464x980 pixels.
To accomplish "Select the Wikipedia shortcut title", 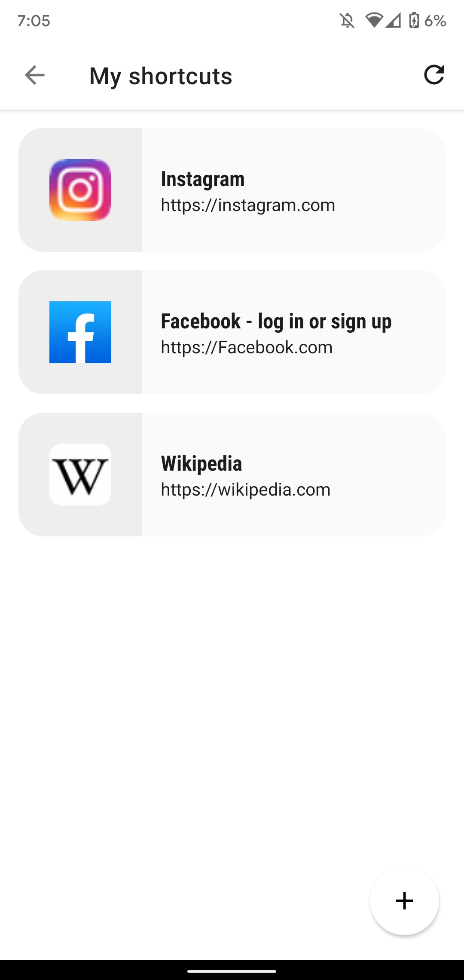I will coord(201,463).
